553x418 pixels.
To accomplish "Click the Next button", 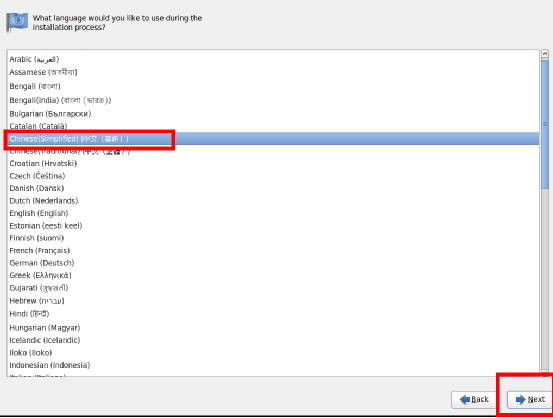I will [530, 399].
